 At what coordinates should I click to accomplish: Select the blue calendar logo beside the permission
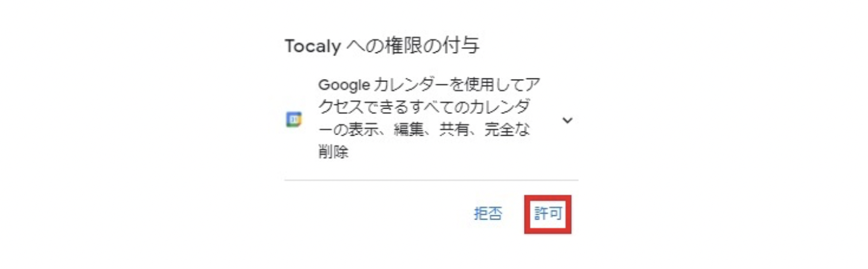tap(293, 119)
